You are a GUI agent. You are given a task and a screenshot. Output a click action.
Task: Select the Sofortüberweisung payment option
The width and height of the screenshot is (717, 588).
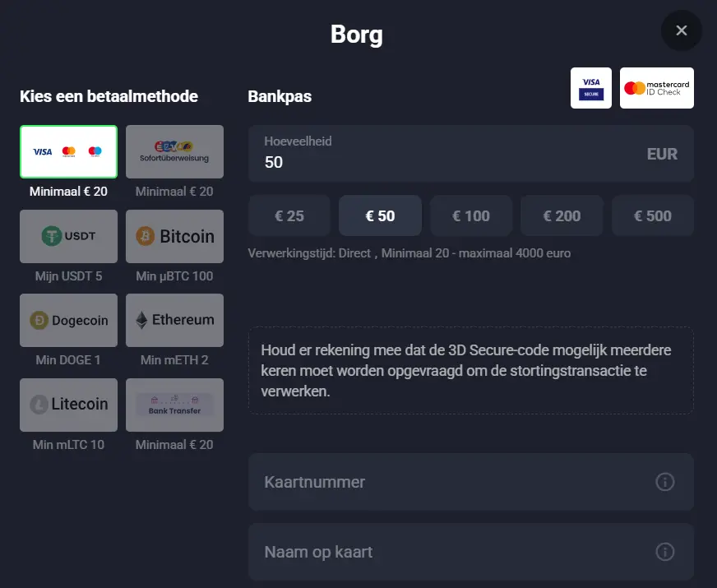click(174, 151)
